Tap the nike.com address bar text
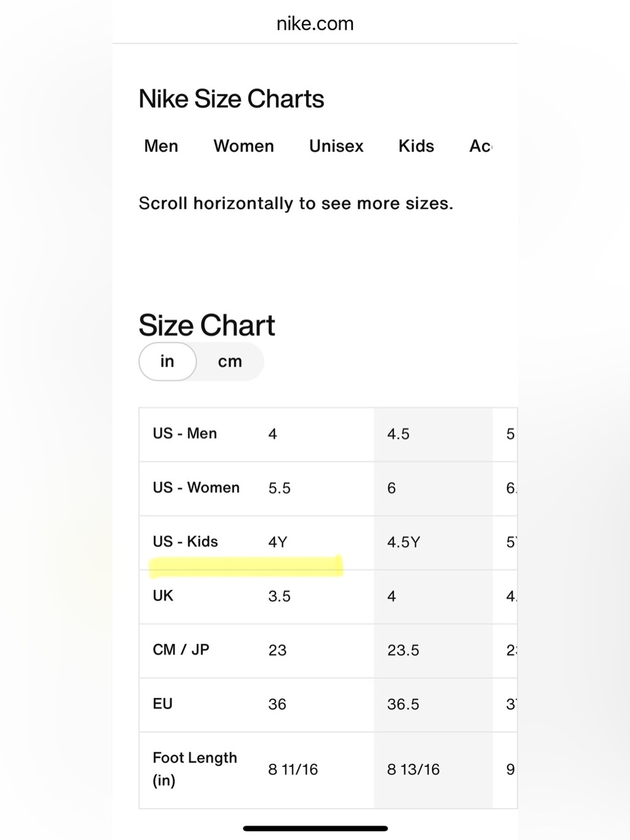Screen dimensions: 630x840 pos(315,24)
